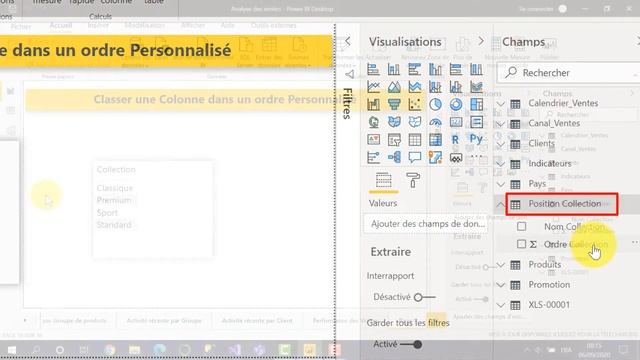640x360 pixels.
Task: Select the line chart visual
Action: pos(373,87)
